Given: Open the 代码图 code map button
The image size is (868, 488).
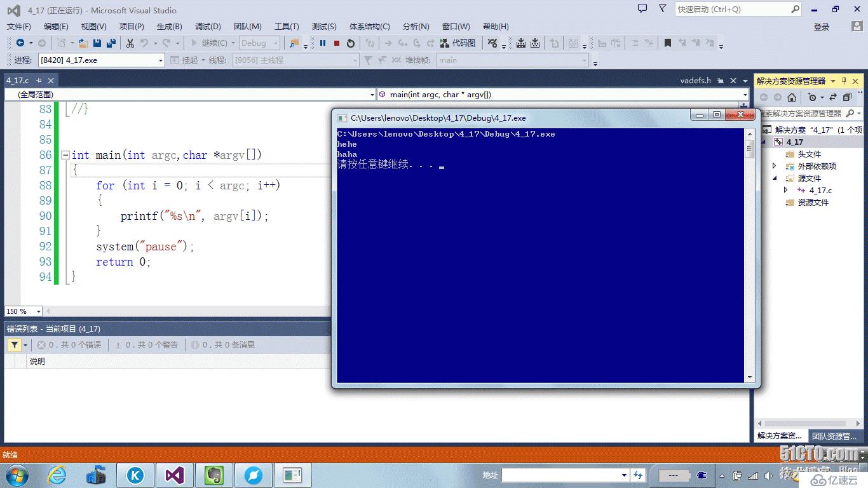Looking at the screenshot, I should click(x=458, y=43).
